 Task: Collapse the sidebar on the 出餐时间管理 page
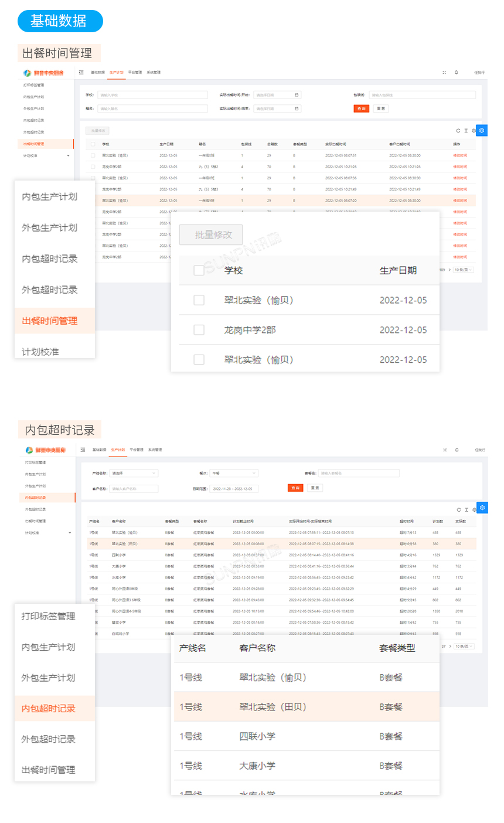click(81, 73)
